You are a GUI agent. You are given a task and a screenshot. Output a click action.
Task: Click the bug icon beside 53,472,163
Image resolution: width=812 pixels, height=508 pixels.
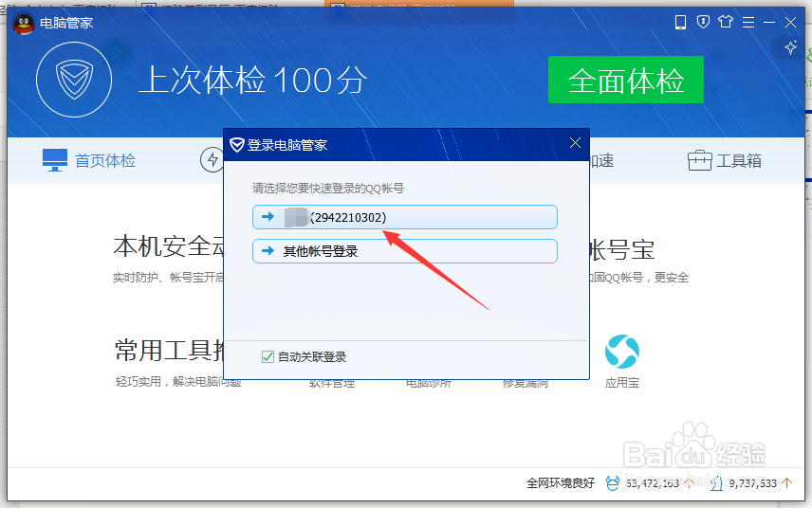pos(613,483)
